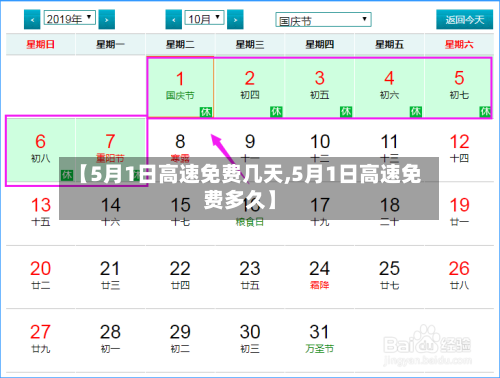Image resolution: width=500 pixels, height=378 pixels.
Task: Select October 11 date cell
Action: click(x=389, y=150)
